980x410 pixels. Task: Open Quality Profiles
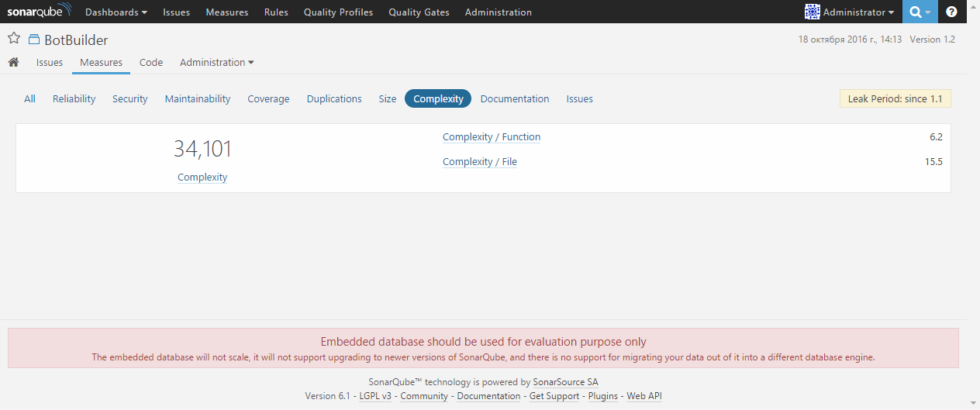[x=338, y=12]
